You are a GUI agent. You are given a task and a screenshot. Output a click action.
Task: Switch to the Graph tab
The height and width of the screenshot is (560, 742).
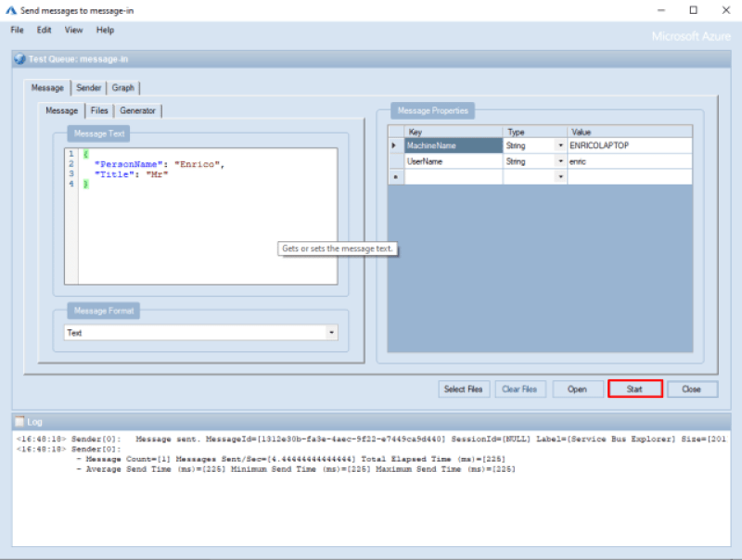[123, 87]
